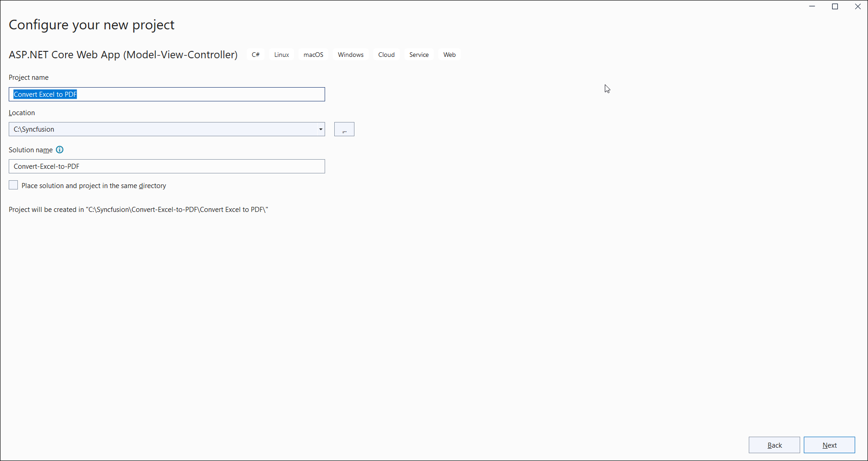This screenshot has height=461, width=868.
Task: Select the Cloud tag
Action: (386, 55)
